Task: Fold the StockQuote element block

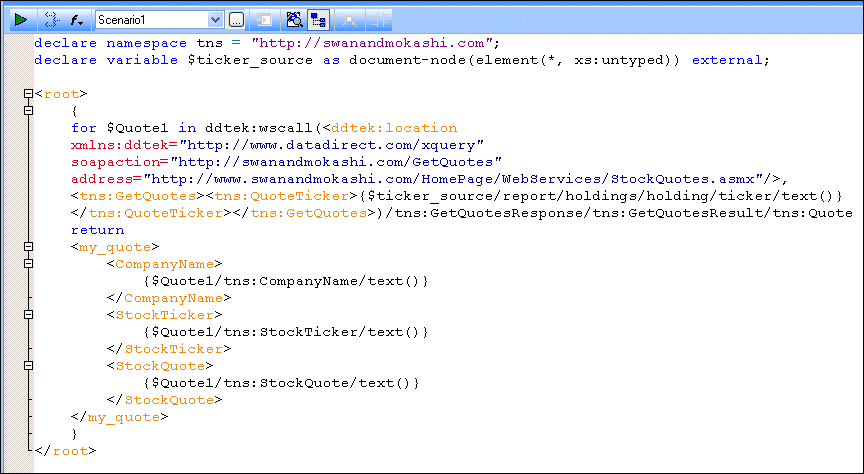Action: click(28, 366)
